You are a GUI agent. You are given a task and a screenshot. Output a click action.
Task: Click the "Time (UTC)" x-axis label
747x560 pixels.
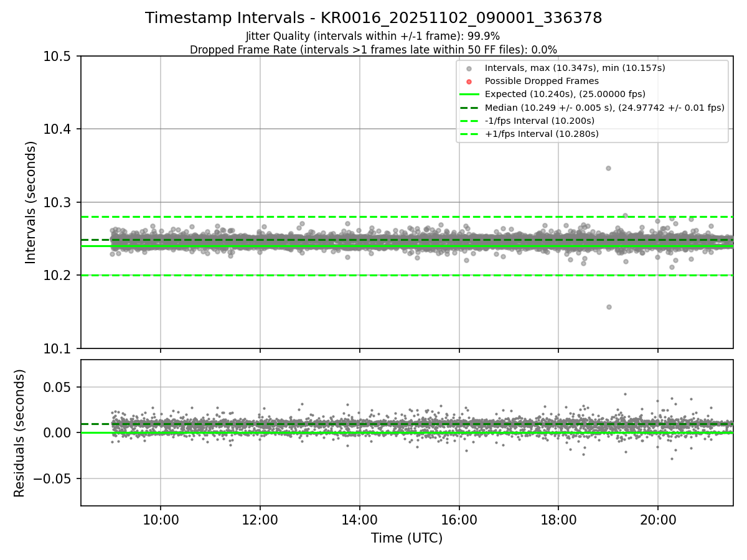(x=407, y=538)
